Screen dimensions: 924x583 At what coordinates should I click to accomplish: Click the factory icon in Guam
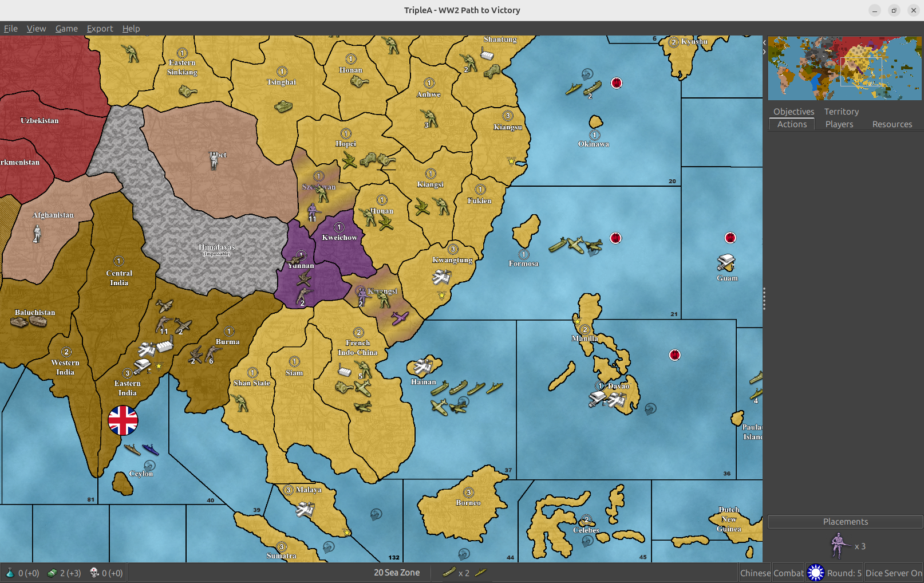[726, 263]
